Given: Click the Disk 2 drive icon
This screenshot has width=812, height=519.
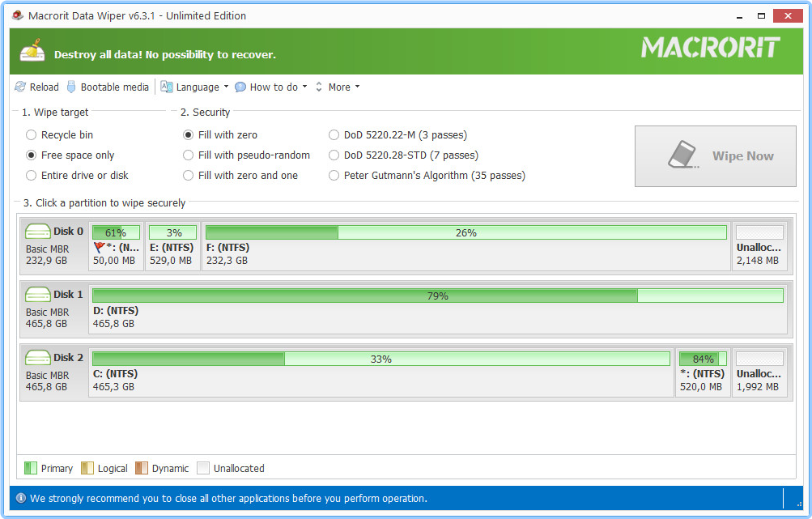Looking at the screenshot, I should tap(38, 357).
